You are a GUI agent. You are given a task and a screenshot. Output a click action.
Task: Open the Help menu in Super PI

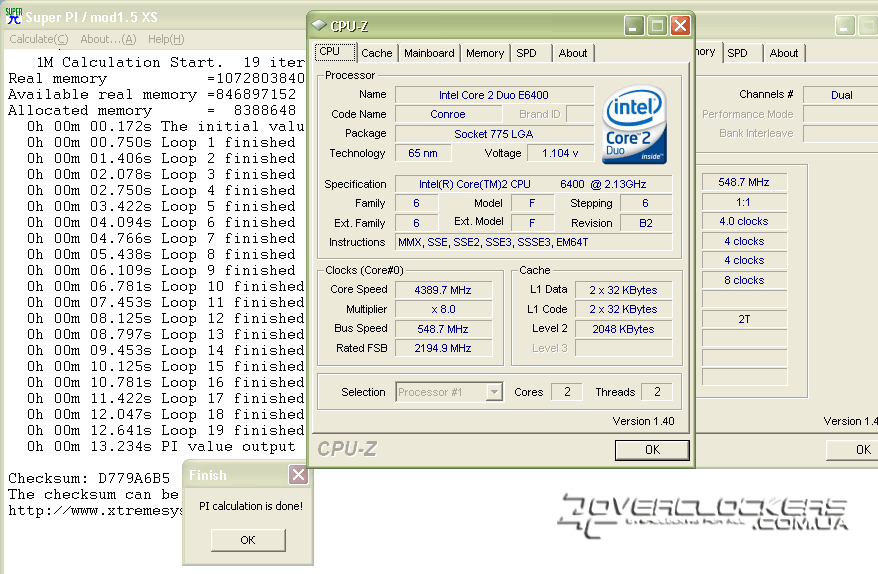coord(166,39)
